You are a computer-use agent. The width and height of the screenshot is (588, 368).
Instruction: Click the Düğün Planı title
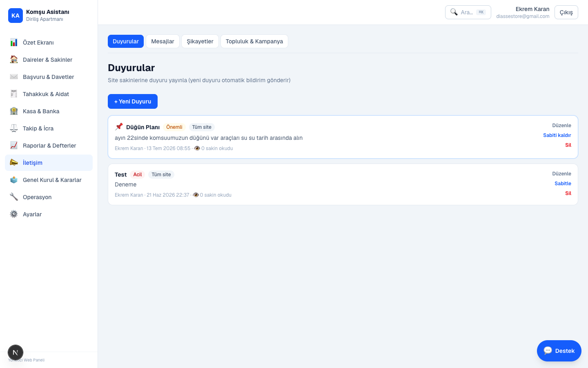click(143, 127)
